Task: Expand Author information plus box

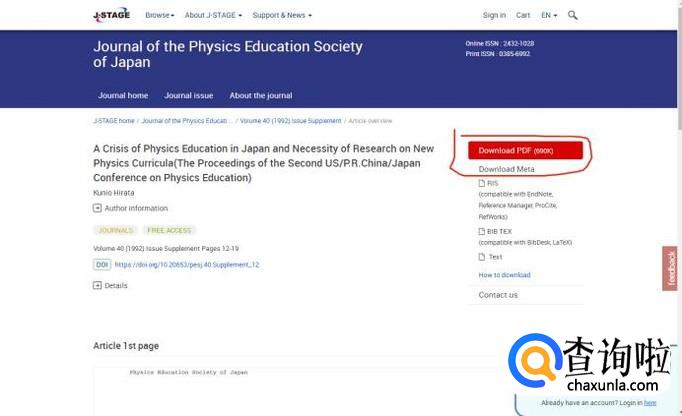Action: [x=97, y=208]
